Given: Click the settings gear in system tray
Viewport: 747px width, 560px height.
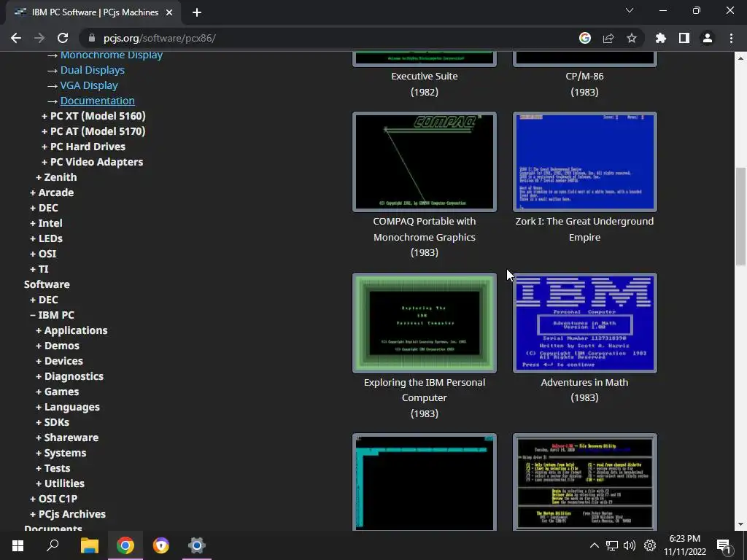Looking at the screenshot, I should click(650, 545).
